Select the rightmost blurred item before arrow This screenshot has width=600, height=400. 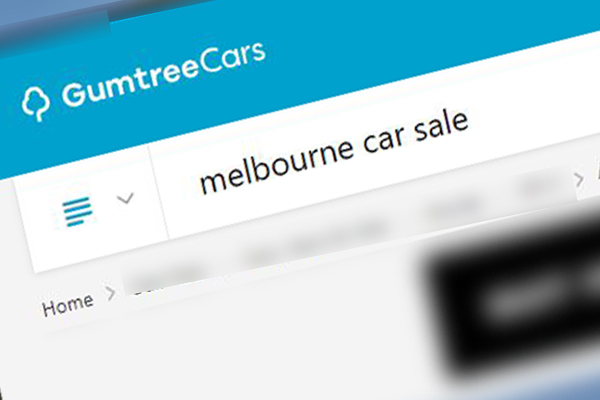540,185
